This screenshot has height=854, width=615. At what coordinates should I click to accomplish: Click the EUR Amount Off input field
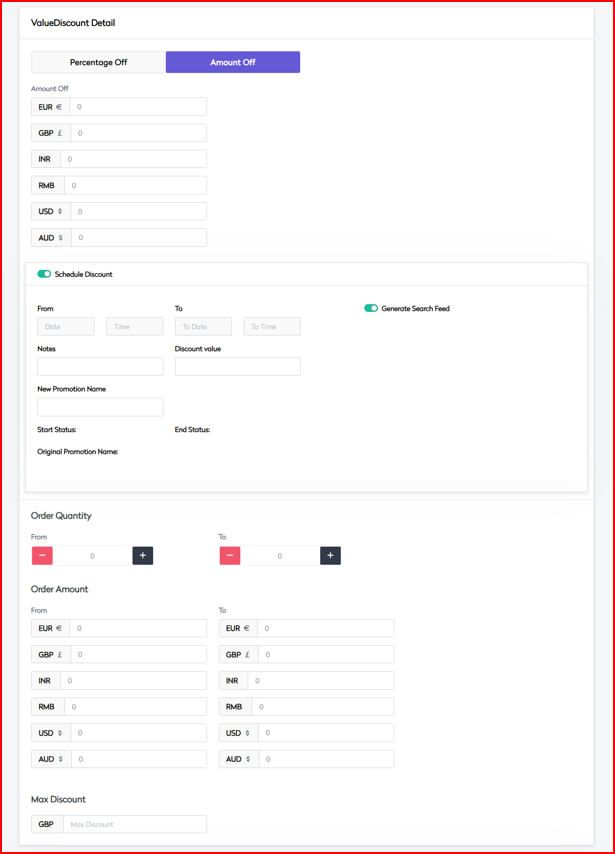(138, 107)
